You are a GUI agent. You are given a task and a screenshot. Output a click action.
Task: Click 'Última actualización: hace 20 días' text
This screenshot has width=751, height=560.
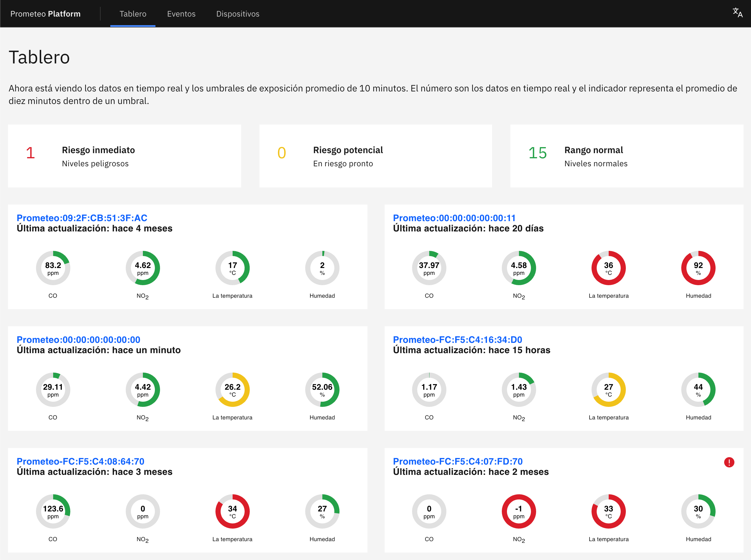(468, 229)
